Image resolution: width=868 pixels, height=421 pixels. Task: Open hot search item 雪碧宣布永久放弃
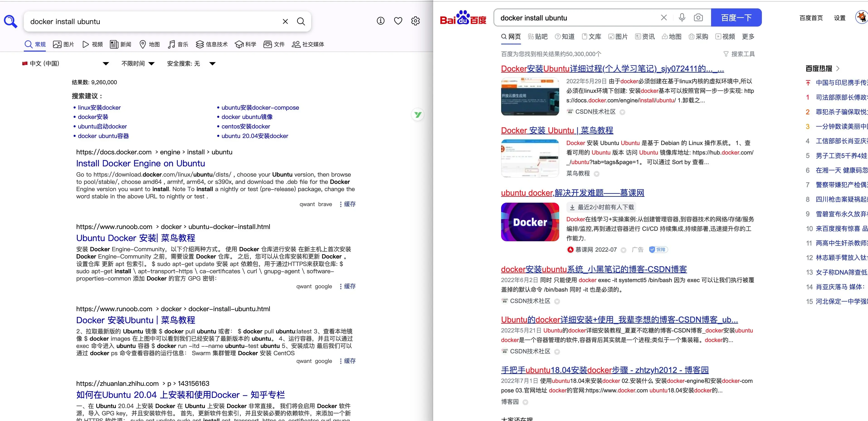[x=841, y=214]
